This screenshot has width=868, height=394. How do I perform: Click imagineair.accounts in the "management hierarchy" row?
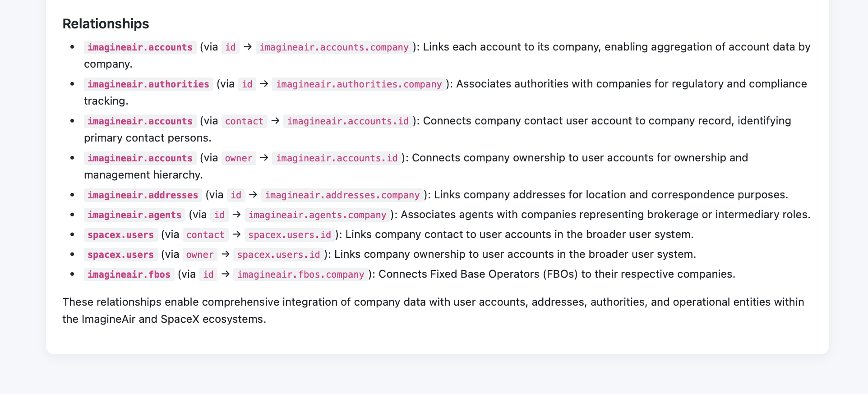(140, 158)
